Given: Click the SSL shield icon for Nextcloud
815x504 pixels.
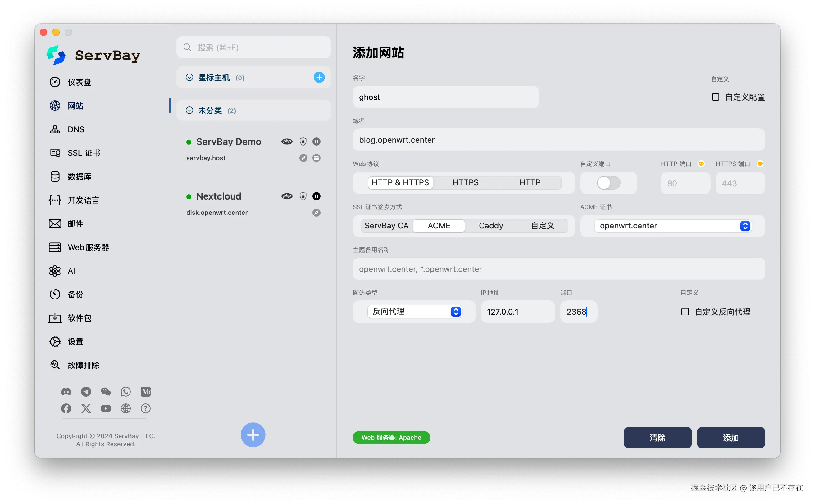Looking at the screenshot, I should coord(303,196).
